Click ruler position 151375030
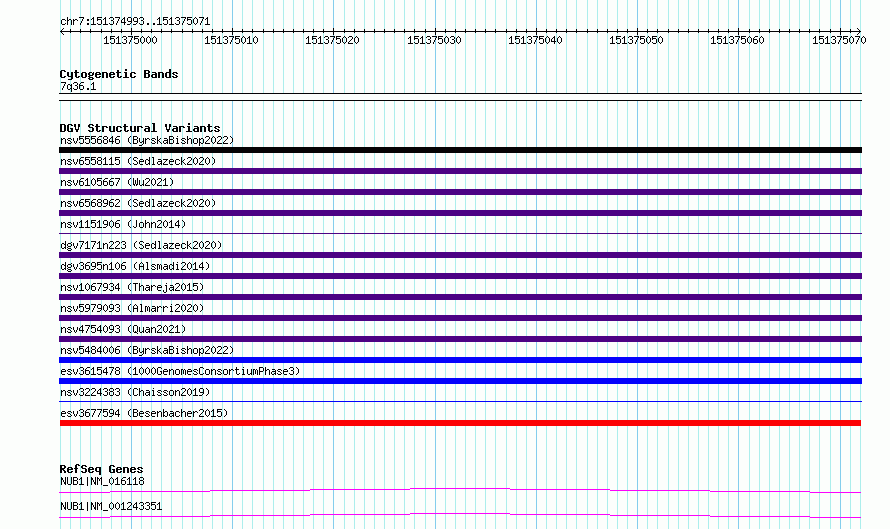This screenshot has width=890, height=529. click(434, 41)
